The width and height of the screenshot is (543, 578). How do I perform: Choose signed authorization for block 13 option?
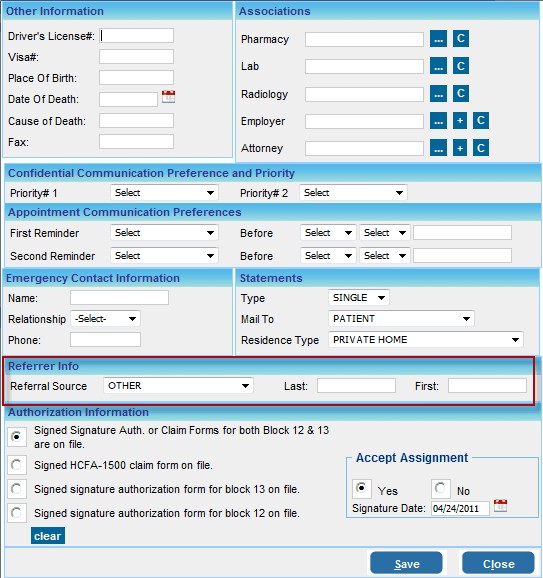click(x=17, y=489)
